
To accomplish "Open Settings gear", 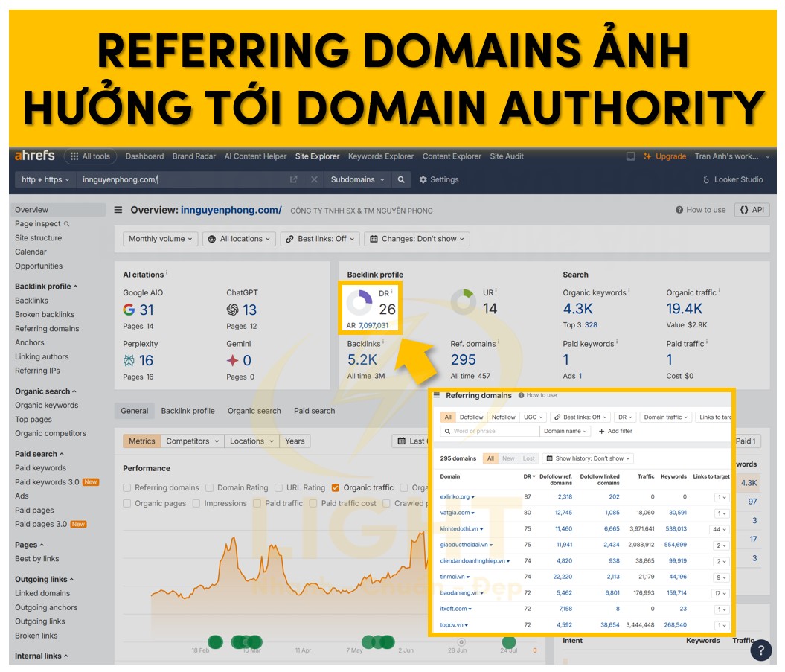I will click(438, 179).
